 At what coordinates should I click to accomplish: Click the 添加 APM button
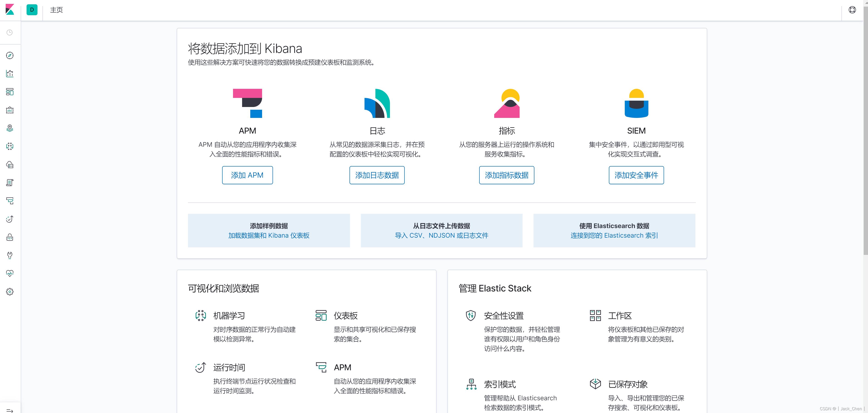coord(247,175)
